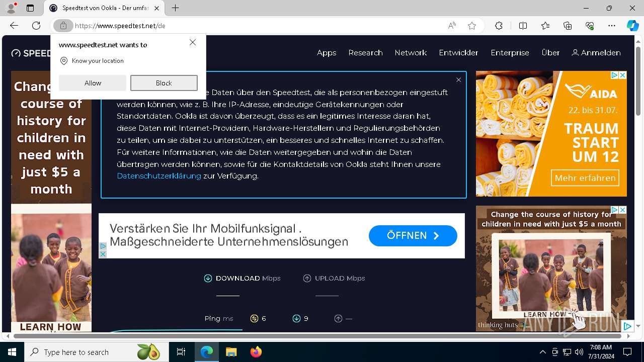
Task: Open the Datenschutzerklärung link
Action: (x=159, y=176)
